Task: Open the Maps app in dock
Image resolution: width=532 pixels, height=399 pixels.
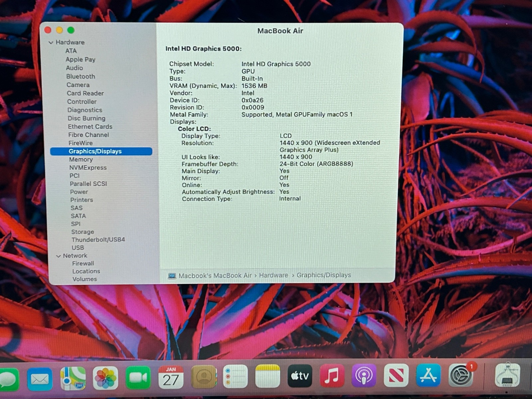Action: [x=73, y=378]
